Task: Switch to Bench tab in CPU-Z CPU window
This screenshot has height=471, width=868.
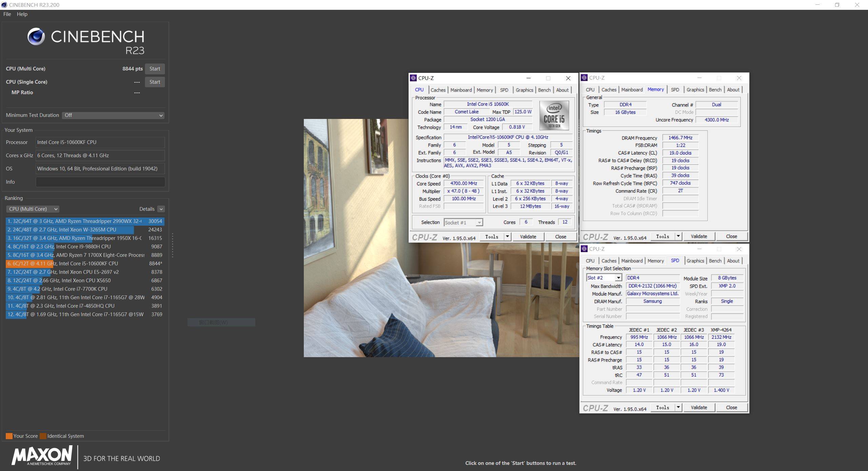Action: tap(544, 90)
